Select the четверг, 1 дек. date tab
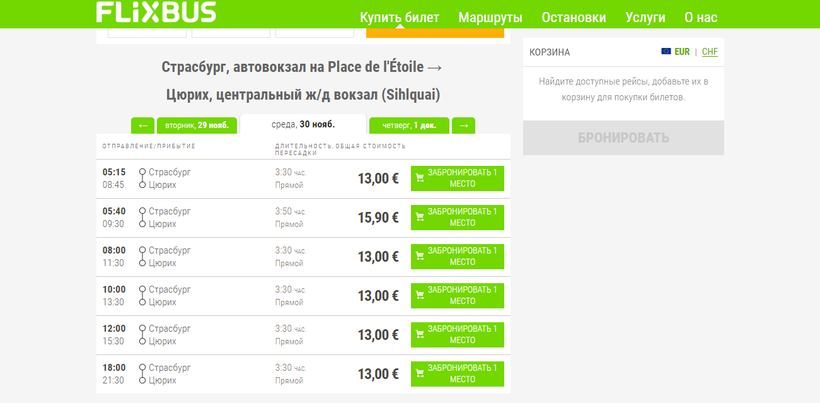820x403 pixels. pos(409,126)
